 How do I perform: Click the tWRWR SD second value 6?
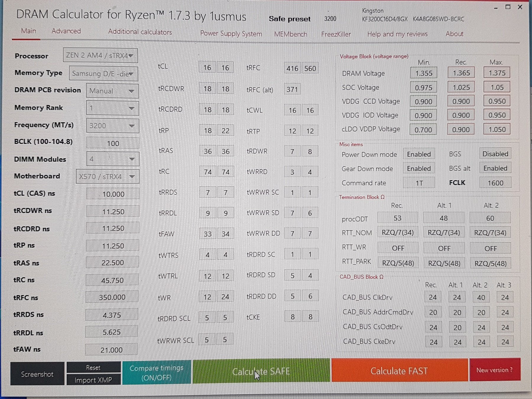pyautogui.click(x=310, y=213)
